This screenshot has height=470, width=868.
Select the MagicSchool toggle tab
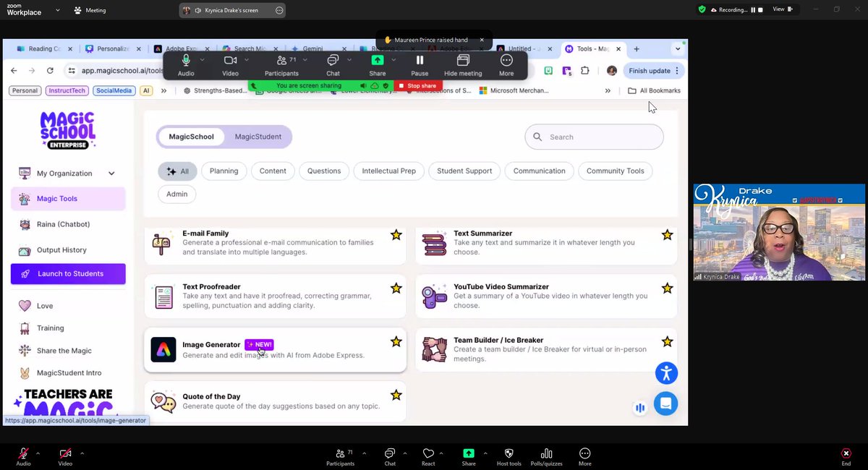192,137
